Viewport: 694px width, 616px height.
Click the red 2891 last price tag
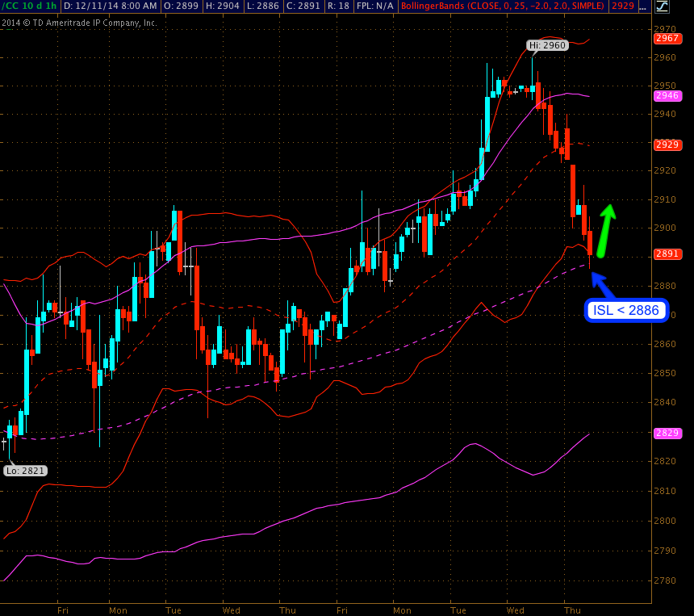[667, 254]
